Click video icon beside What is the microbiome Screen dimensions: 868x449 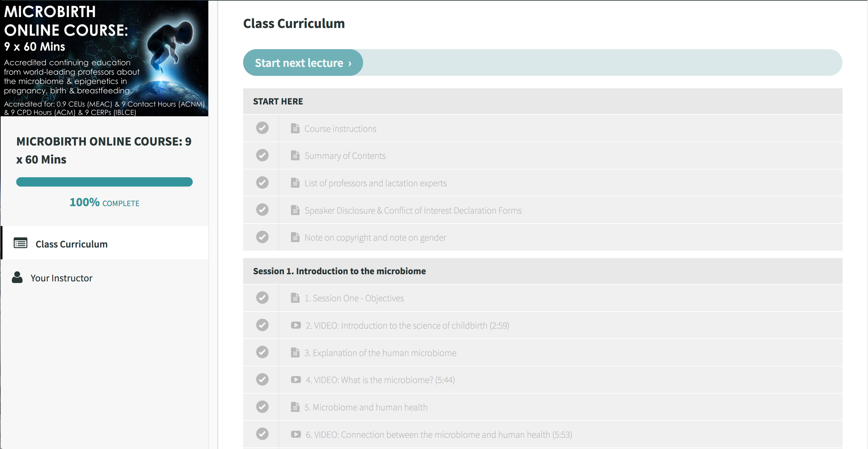[296, 380]
